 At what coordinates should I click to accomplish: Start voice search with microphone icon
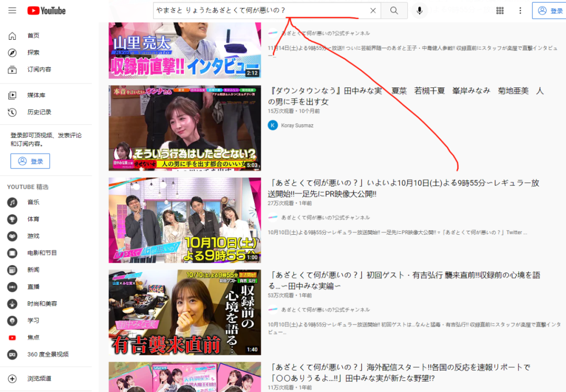pos(419,10)
